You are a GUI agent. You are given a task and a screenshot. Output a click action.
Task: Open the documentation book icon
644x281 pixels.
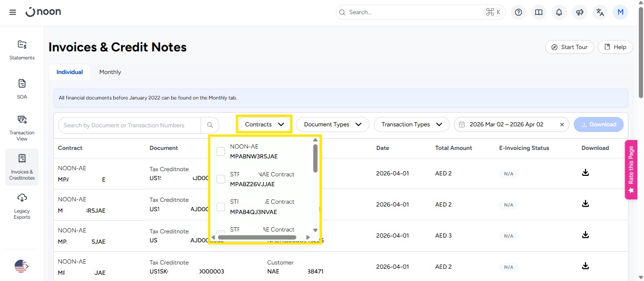(539, 12)
